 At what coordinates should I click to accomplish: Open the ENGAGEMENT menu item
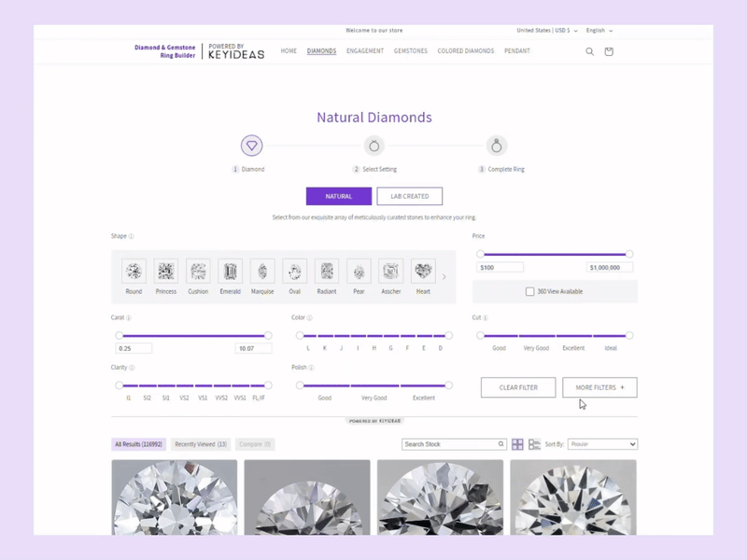click(365, 51)
